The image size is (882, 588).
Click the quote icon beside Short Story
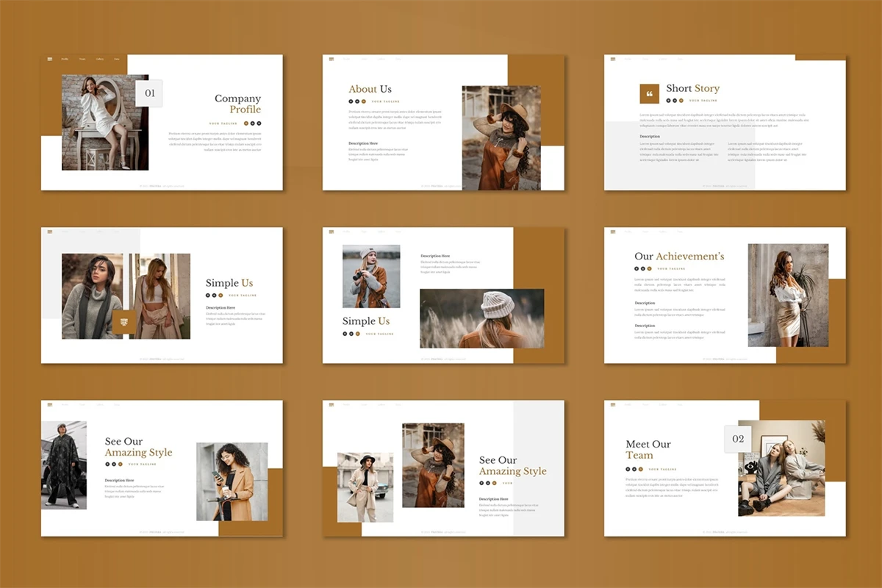point(649,94)
